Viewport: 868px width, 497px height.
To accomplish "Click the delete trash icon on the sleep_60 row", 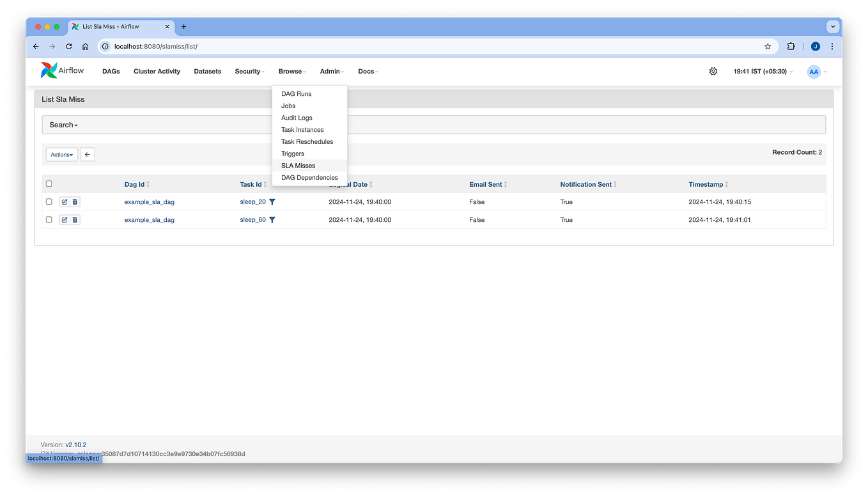I will [75, 219].
